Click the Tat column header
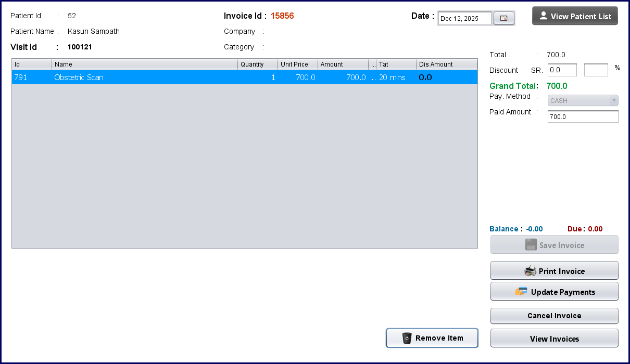This screenshot has width=630, height=364. tap(396, 64)
